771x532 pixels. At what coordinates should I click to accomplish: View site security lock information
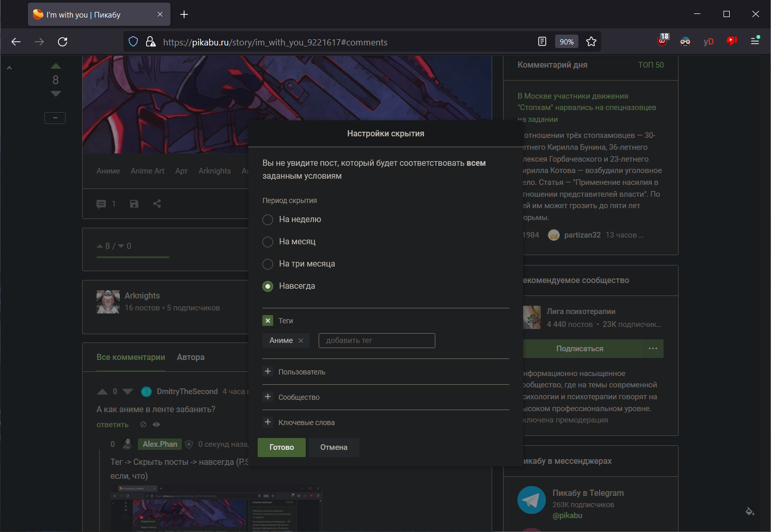click(x=150, y=42)
